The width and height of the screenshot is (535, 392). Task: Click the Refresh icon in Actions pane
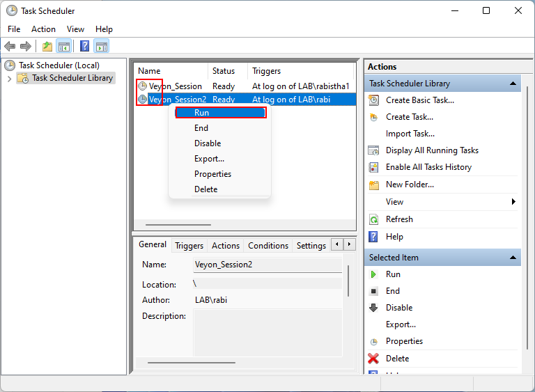click(x=373, y=219)
